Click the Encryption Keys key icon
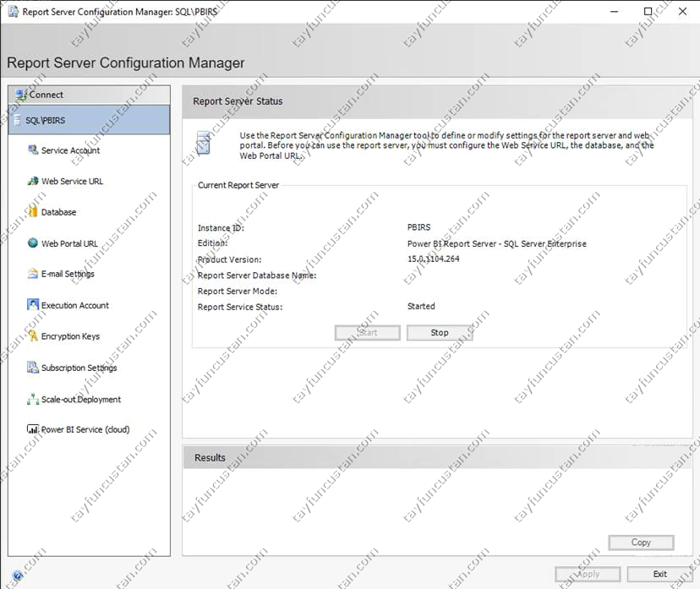Viewport: 700px width, 589px height. tap(33, 336)
